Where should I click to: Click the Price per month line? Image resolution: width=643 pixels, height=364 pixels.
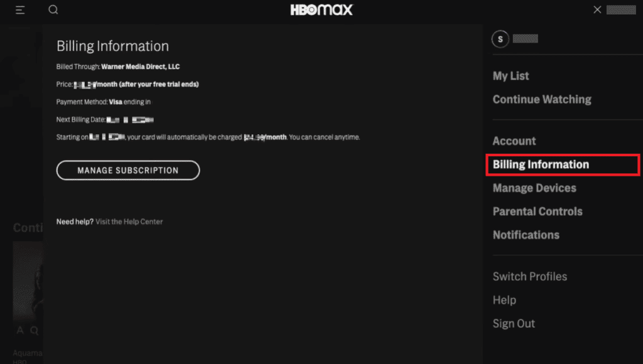click(127, 85)
